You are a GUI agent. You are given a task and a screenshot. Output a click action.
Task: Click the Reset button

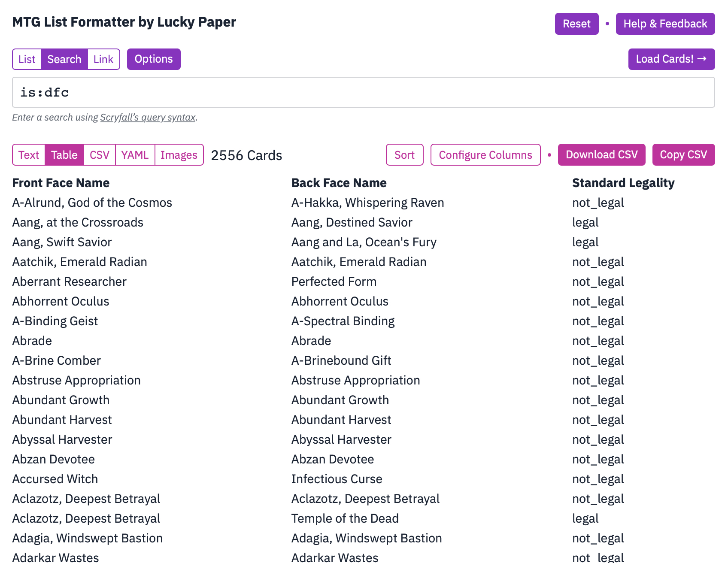pyautogui.click(x=576, y=24)
